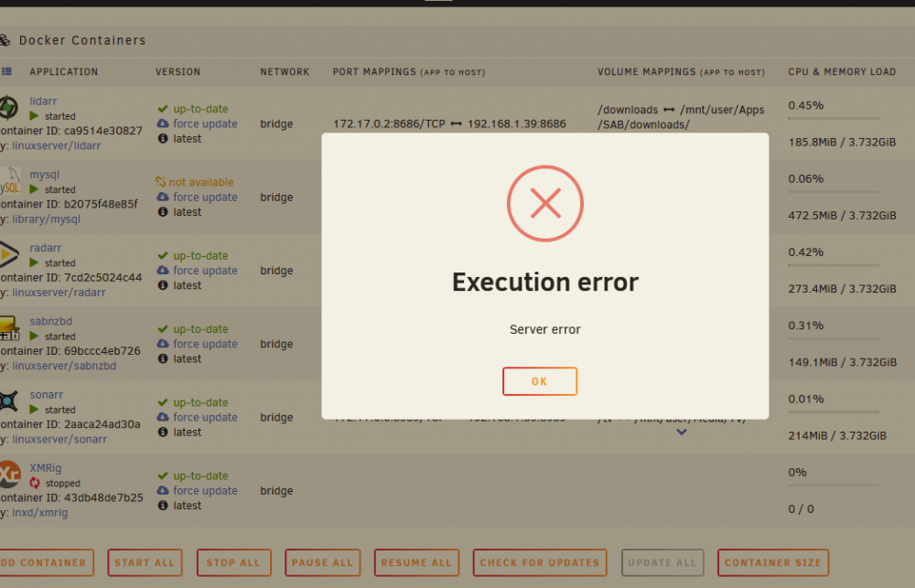Click the PORT MAPPINGS column header
The width and height of the screenshot is (915, 588).
(408, 71)
